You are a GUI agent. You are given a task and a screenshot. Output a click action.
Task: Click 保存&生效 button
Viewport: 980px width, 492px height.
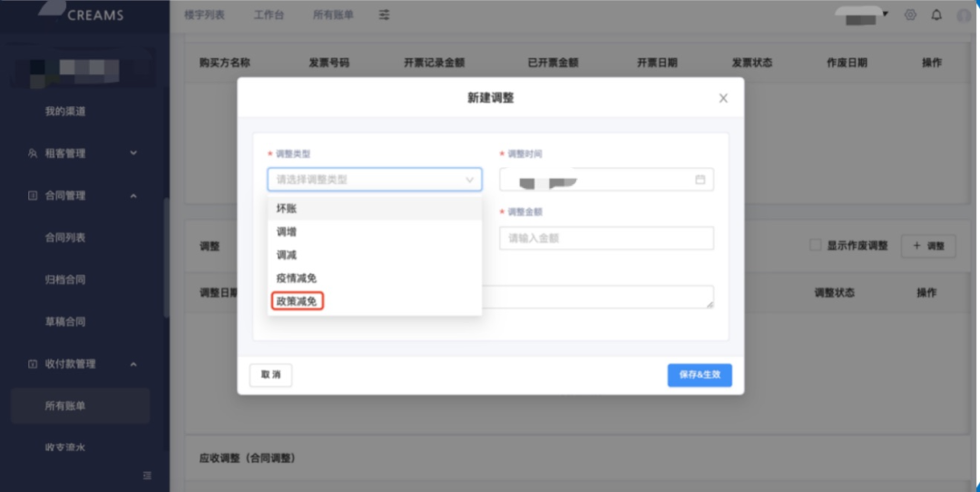(700, 375)
